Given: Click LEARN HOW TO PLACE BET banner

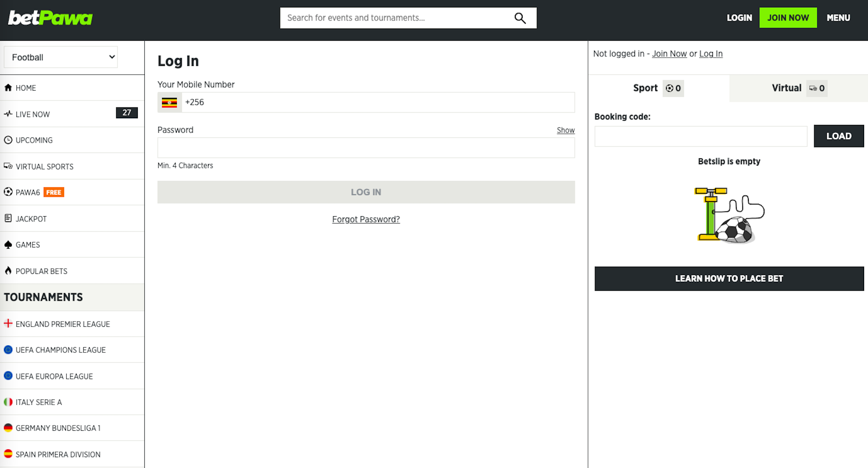Looking at the screenshot, I should coord(729,279).
